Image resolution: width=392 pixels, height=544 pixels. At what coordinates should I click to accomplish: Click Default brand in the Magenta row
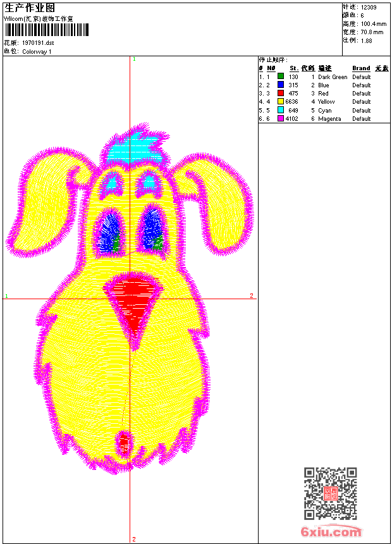[x=362, y=119]
